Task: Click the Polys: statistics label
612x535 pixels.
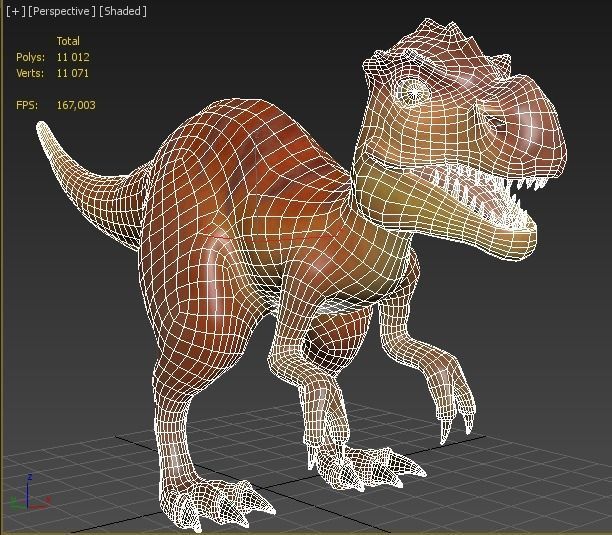Action: tap(30, 57)
